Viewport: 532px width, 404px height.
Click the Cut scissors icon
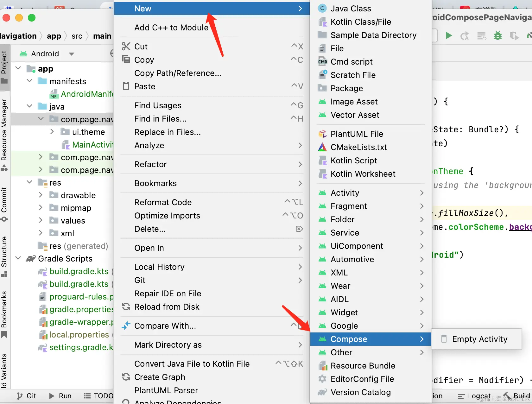coord(126,47)
